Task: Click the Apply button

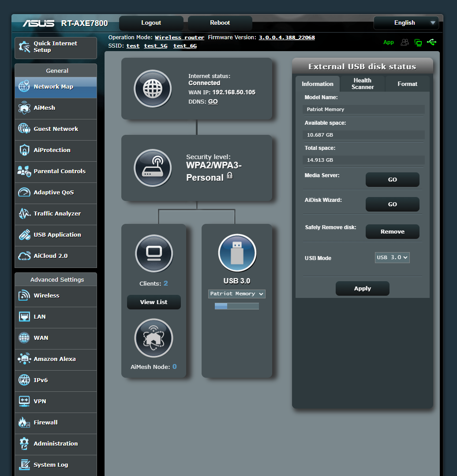Action: (x=363, y=288)
